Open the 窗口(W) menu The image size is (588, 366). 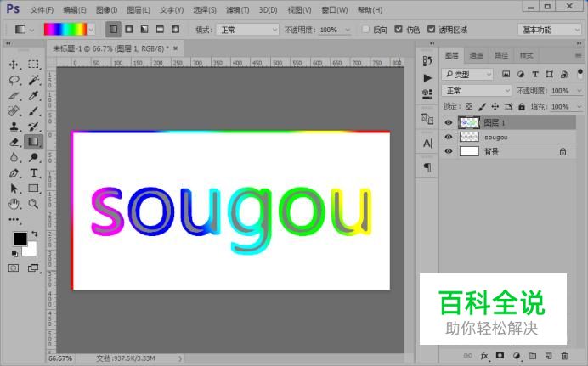click(x=335, y=10)
